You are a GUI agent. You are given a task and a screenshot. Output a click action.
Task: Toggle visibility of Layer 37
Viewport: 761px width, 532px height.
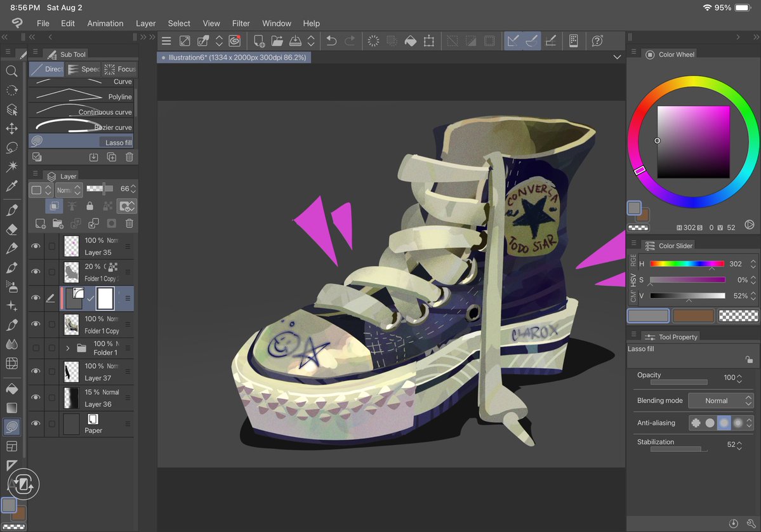pyautogui.click(x=36, y=371)
